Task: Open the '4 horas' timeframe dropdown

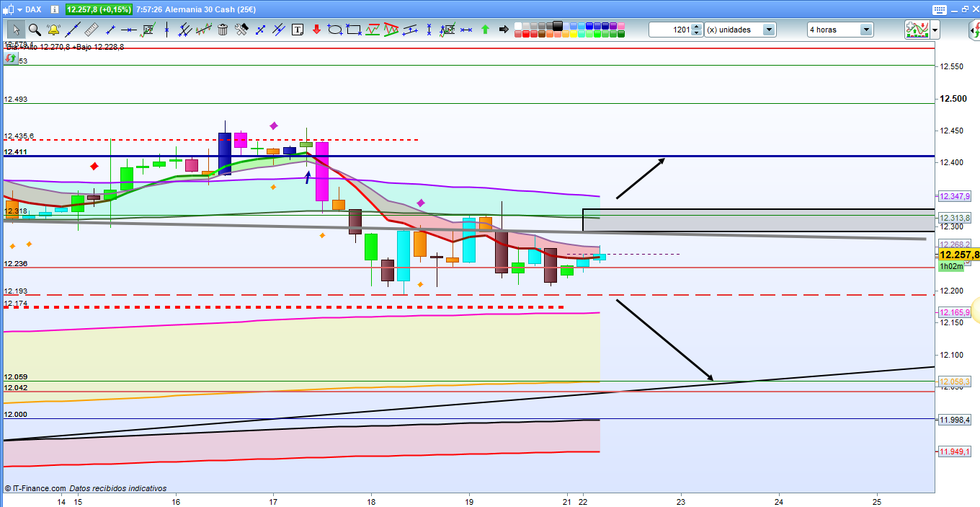Action: point(865,30)
